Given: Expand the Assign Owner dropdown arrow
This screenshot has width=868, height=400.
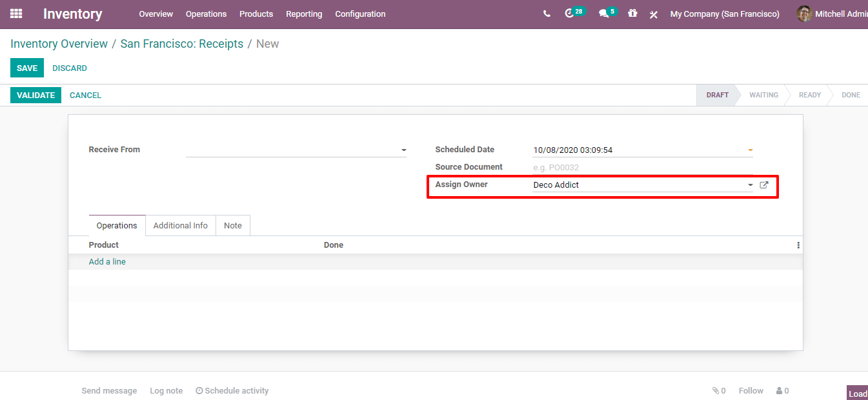Looking at the screenshot, I should pyautogui.click(x=750, y=185).
